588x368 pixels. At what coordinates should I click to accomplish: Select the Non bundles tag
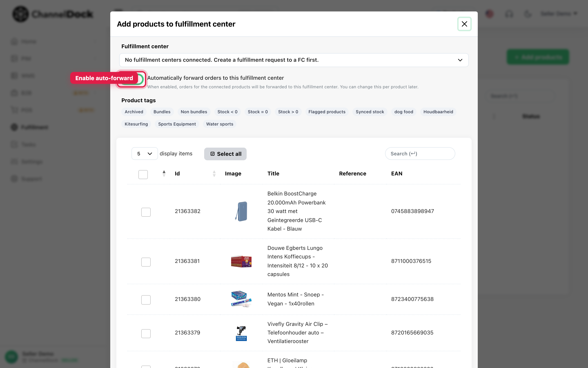tap(194, 112)
